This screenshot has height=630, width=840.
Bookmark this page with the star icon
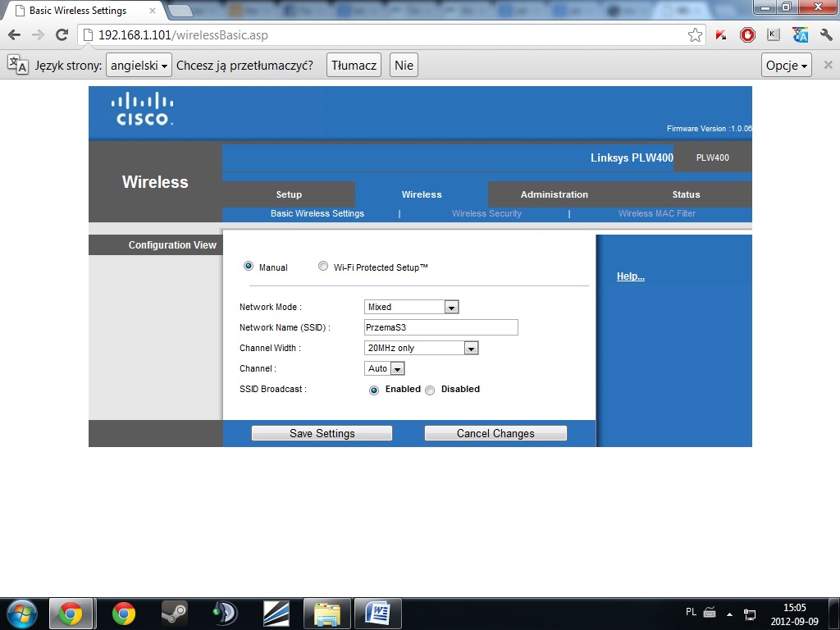[695, 35]
